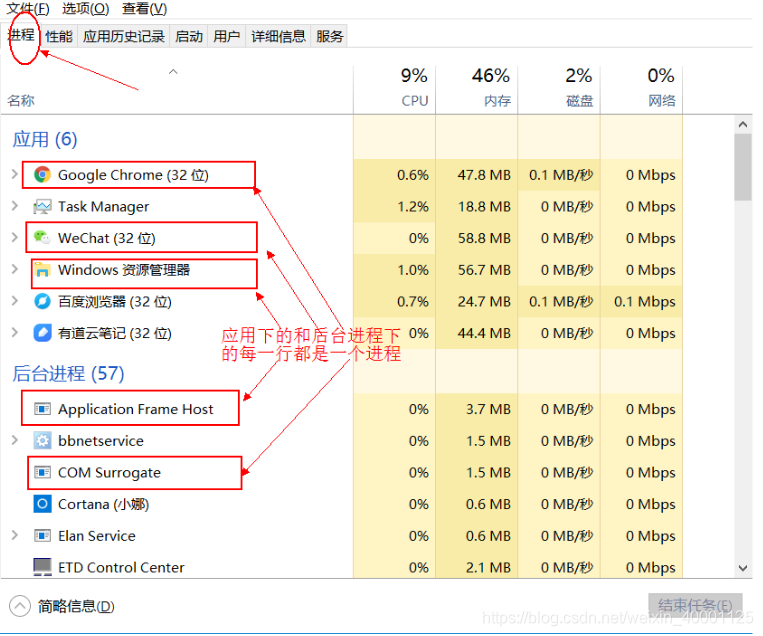Screen dimensions: 763x636
Task: Click the Google Chrome process icon
Action: (42, 175)
